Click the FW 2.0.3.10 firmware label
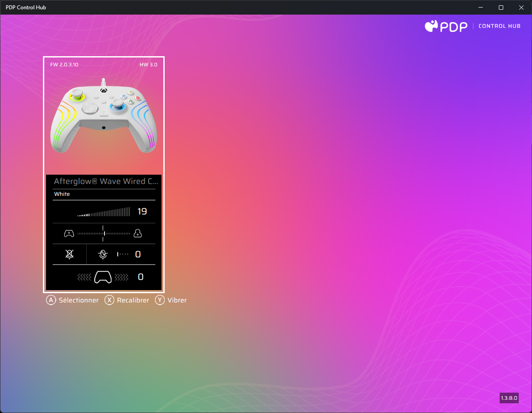The height and width of the screenshot is (413, 532). click(x=64, y=65)
